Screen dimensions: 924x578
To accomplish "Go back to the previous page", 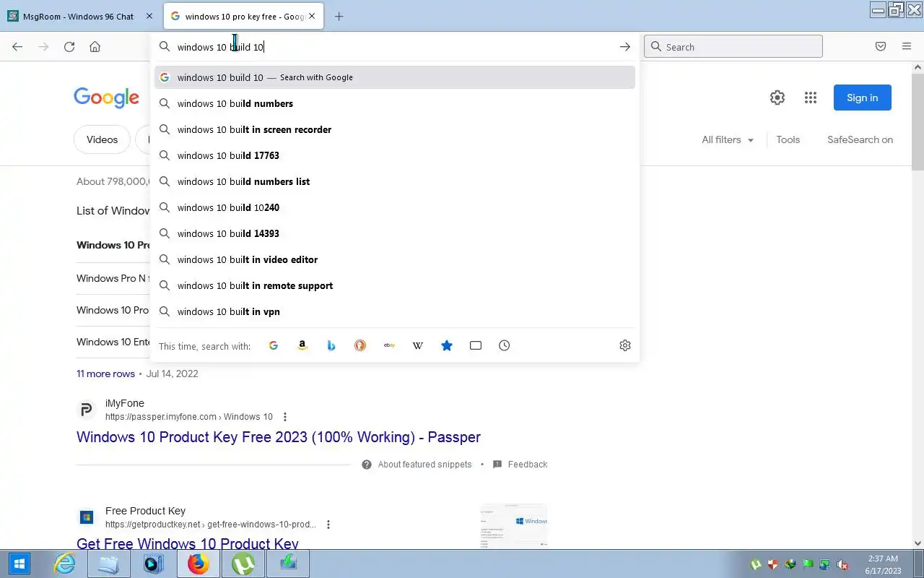I will point(17,46).
